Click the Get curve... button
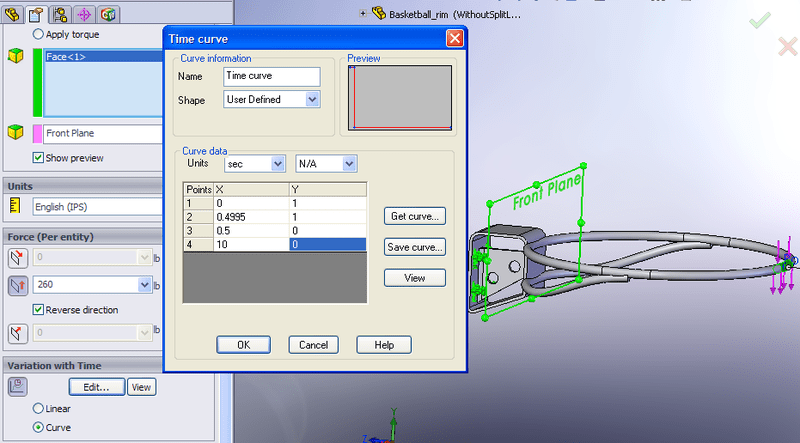The width and height of the screenshot is (800, 443). (414, 216)
